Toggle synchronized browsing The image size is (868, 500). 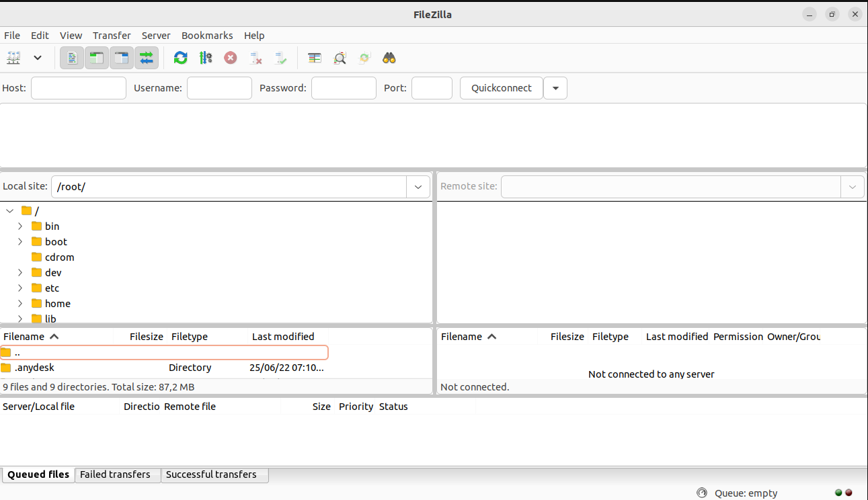[x=364, y=58]
